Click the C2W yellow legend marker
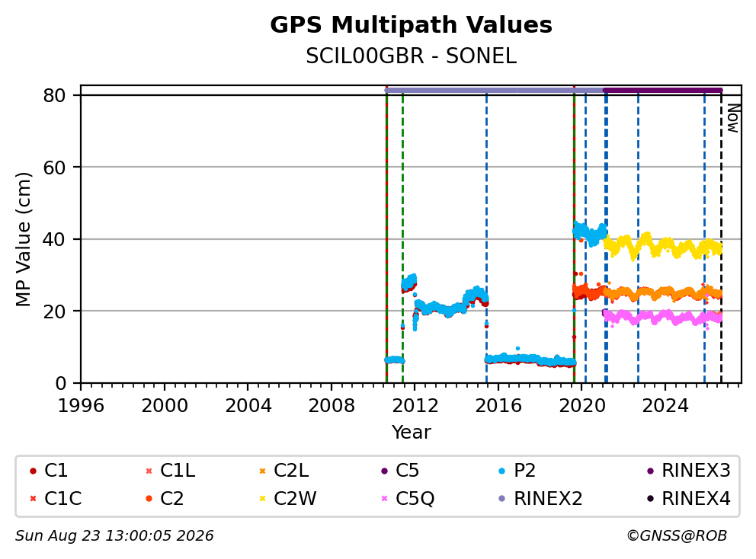This screenshot has width=756, height=559. tap(262, 499)
